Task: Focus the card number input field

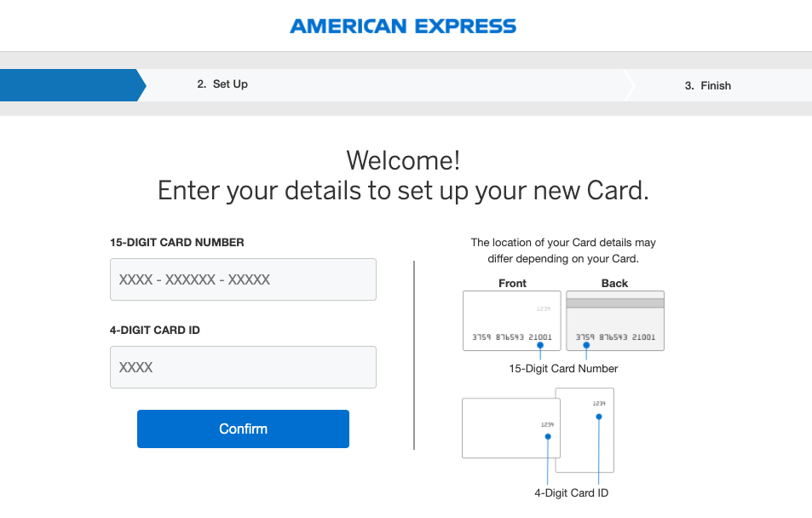Action: point(243,279)
